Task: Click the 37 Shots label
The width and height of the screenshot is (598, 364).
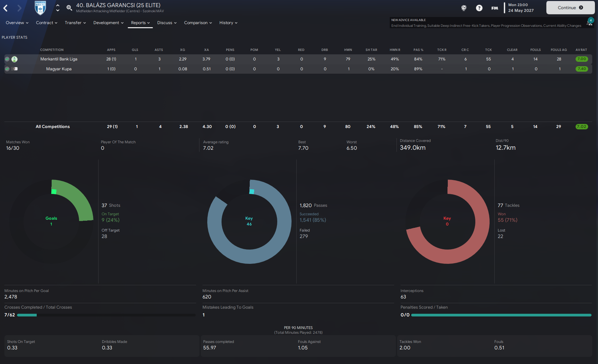Action: (x=111, y=205)
